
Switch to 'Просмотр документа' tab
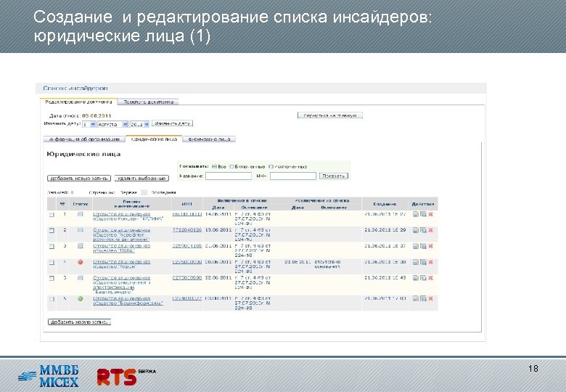(x=148, y=102)
